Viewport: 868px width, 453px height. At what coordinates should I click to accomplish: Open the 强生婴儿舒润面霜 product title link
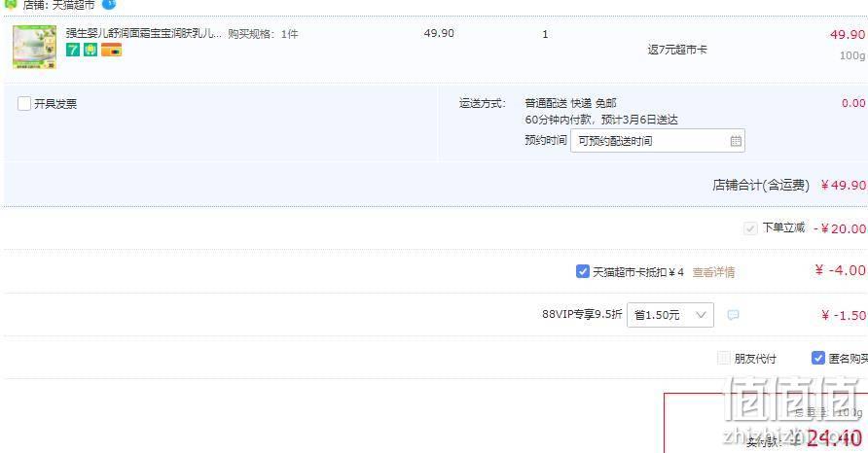coord(143,34)
